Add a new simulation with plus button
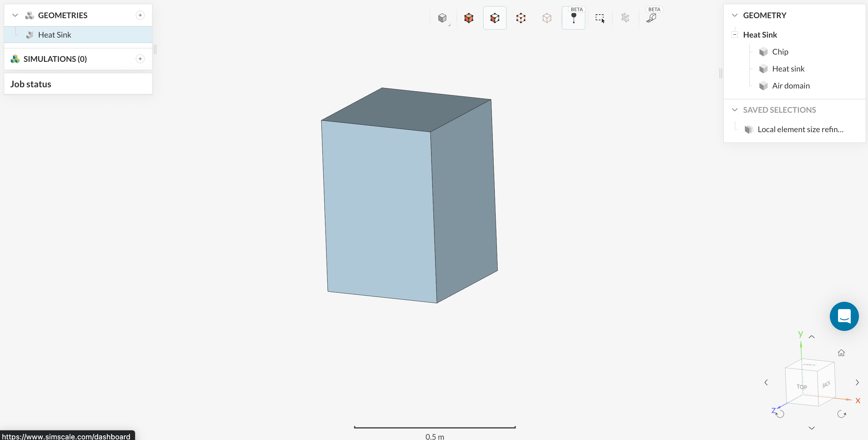This screenshot has height=440, width=868. tap(140, 59)
